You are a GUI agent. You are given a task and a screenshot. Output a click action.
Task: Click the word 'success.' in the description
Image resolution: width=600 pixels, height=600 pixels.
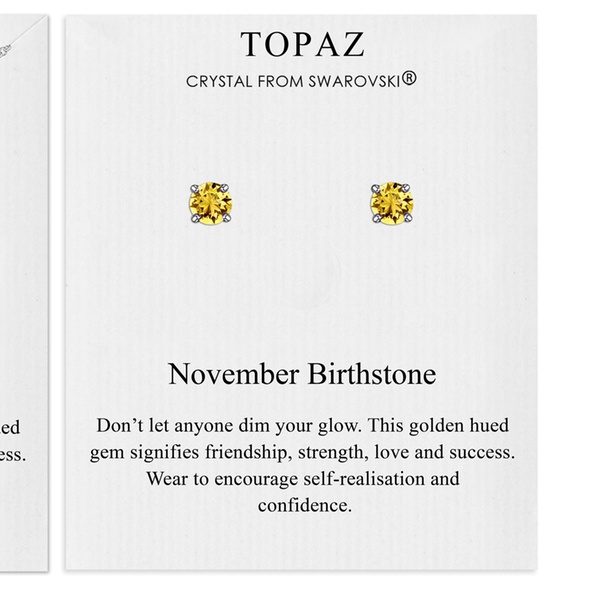pos(482,452)
